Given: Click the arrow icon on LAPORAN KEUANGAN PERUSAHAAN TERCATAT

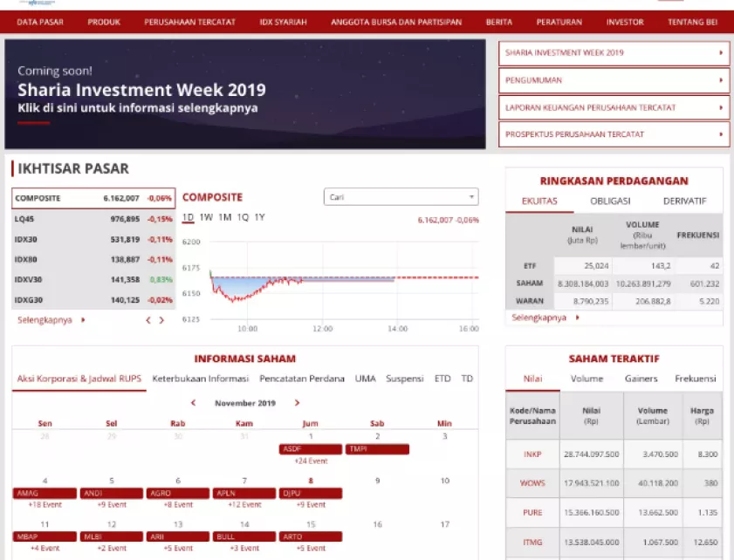Looking at the screenshot, I should pos(722,106).
